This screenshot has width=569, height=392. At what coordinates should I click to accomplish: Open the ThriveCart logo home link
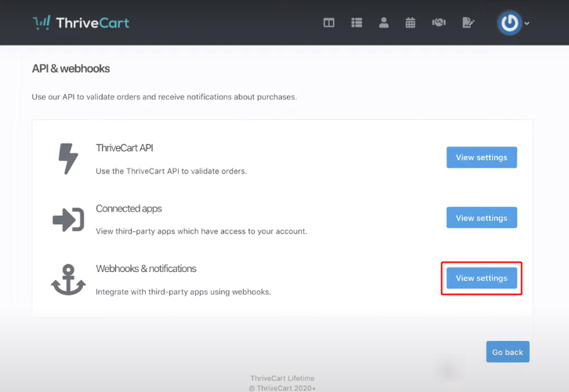tap(81, 23)
